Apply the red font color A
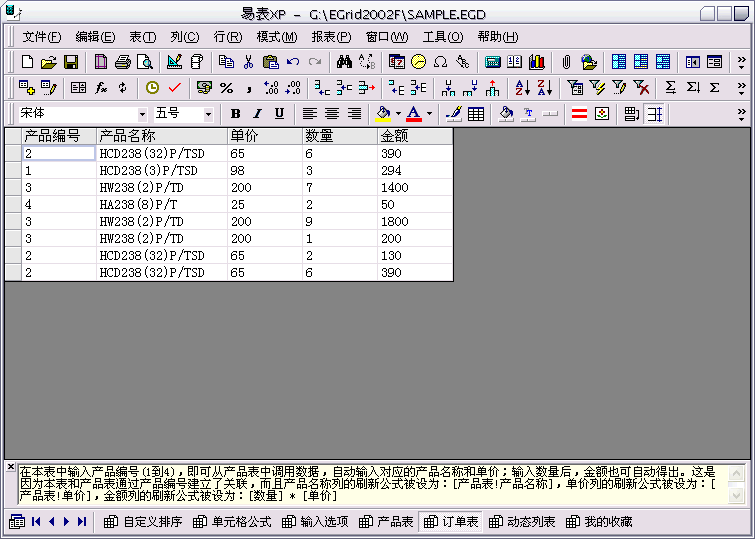Screen dimensions: 755x539 click(x=414, y=114)
